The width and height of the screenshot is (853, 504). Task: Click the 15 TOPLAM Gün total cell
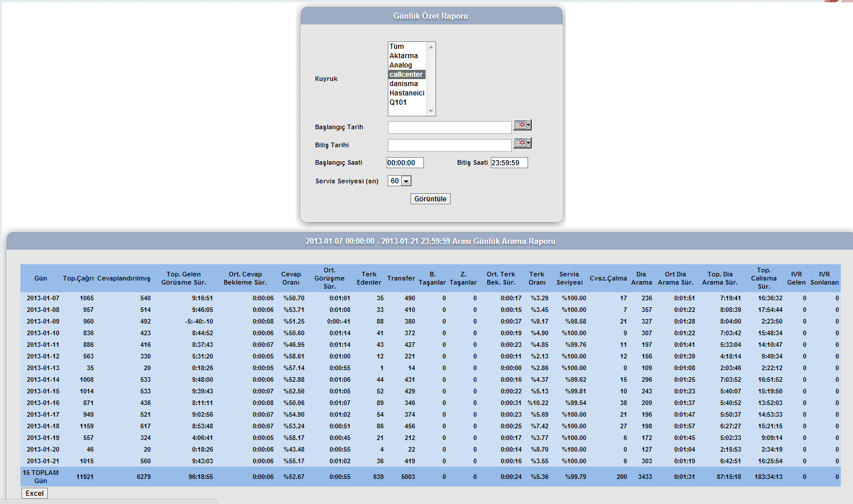tap(41, 477)
